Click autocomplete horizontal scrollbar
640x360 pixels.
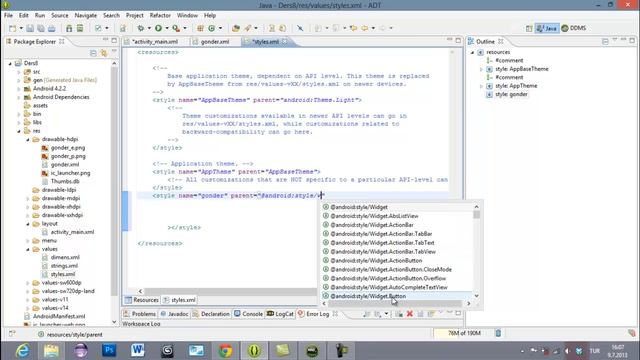point(395,304)
